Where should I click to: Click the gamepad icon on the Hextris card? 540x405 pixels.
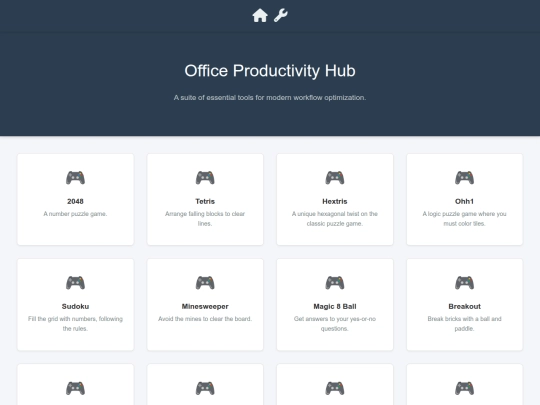click(335, 178)
